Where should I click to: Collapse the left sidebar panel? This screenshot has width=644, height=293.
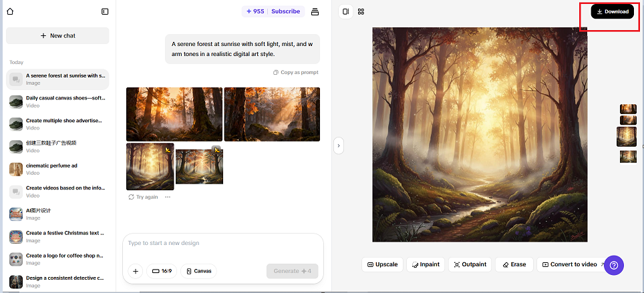(x=105, y=11)
